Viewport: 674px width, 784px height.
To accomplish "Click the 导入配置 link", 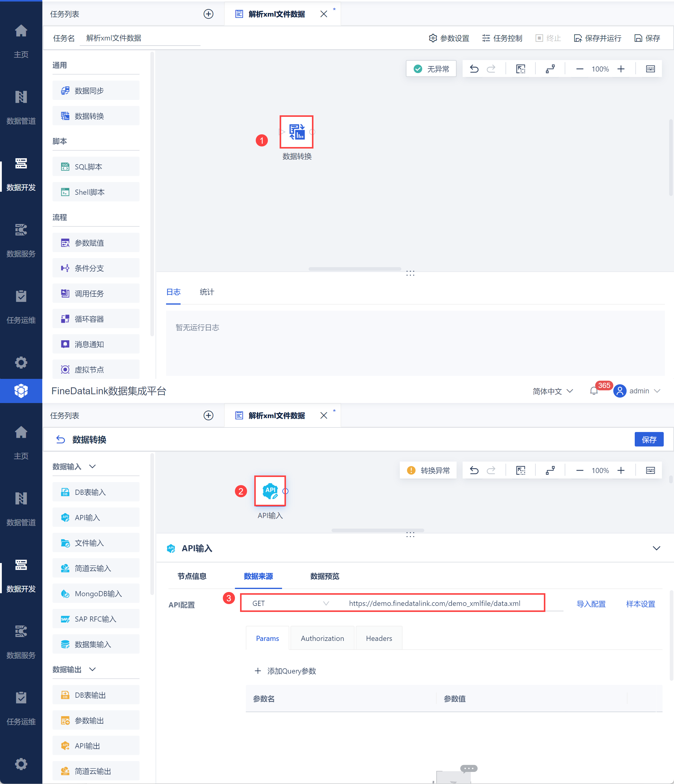I will (x=591, y=604).
